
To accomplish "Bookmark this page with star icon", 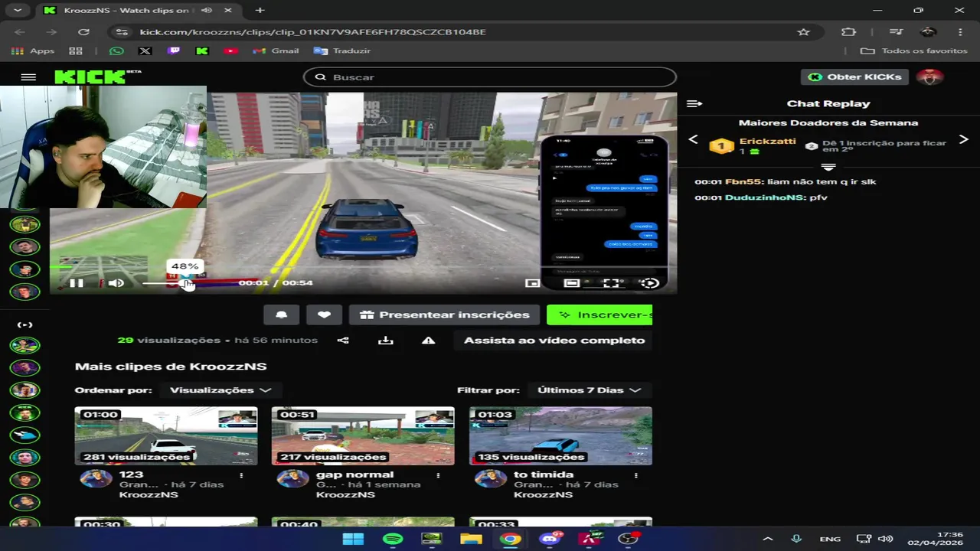I will (x=803, y=32).
